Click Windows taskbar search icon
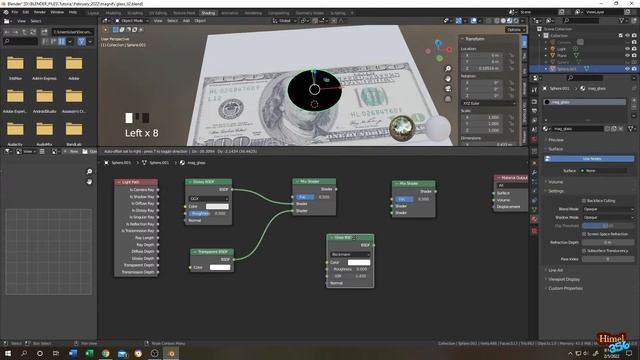Image resolution: width=640 pixels, height=360 pixels. 24,353
